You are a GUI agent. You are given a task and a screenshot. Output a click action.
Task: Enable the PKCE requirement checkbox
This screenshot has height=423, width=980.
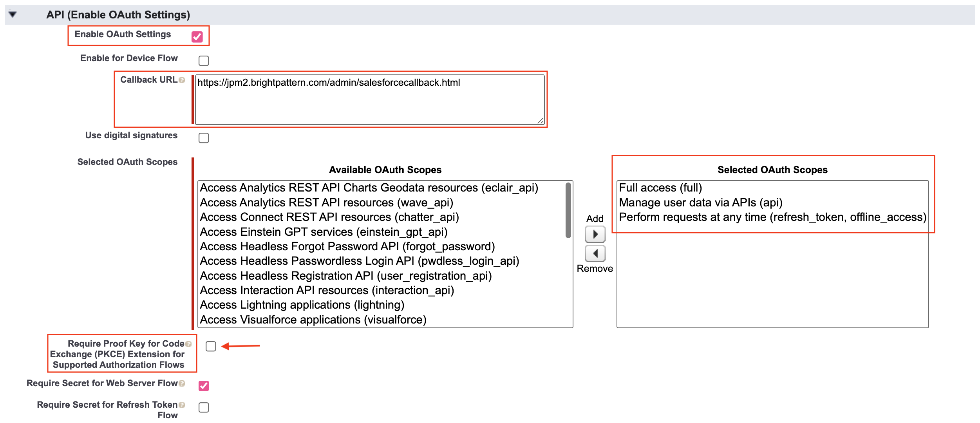point(211,346)
